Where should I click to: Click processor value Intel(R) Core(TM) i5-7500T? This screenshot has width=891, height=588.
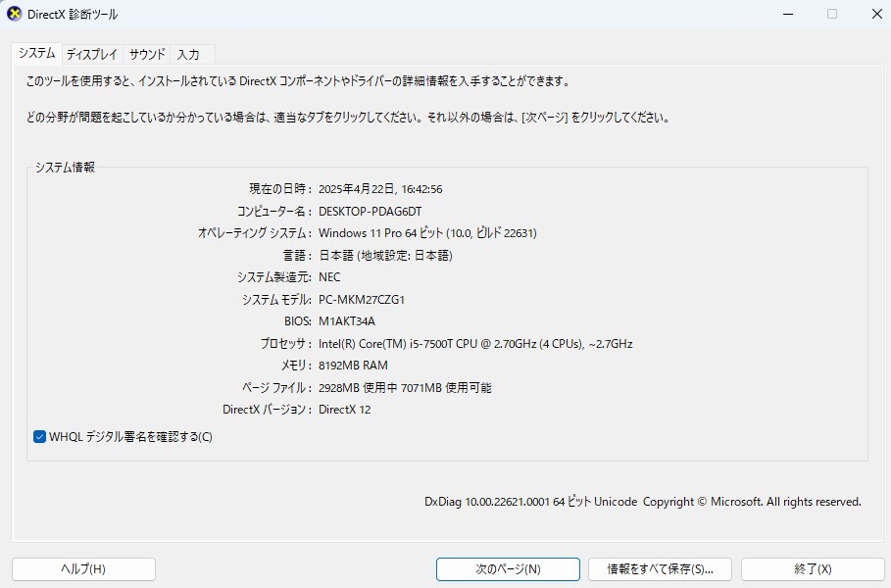click(475, 344)
